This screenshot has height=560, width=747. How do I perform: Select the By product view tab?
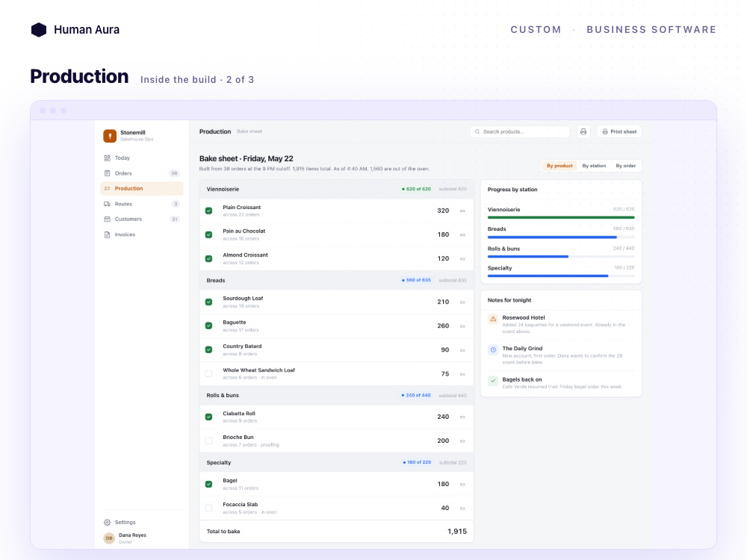(560, 166)
